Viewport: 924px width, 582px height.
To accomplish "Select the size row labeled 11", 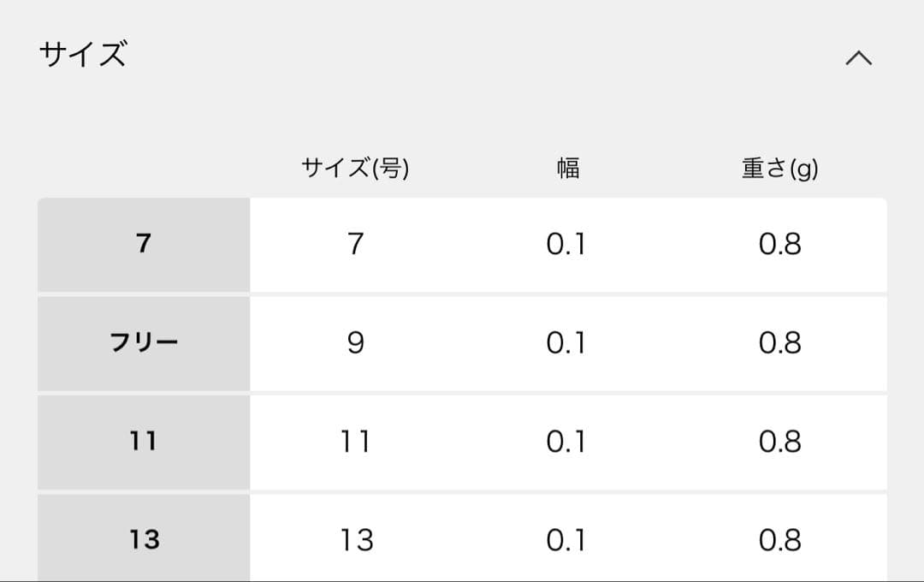I will (142, 442).
